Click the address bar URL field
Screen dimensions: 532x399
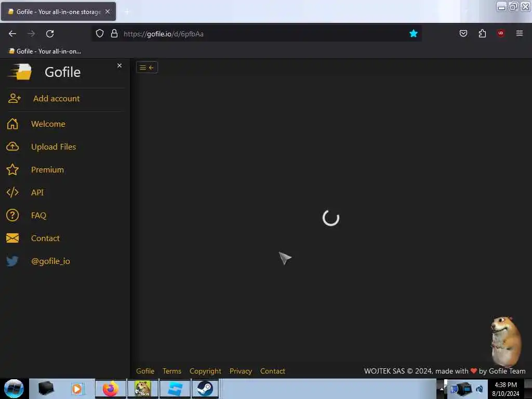[257, 34]
